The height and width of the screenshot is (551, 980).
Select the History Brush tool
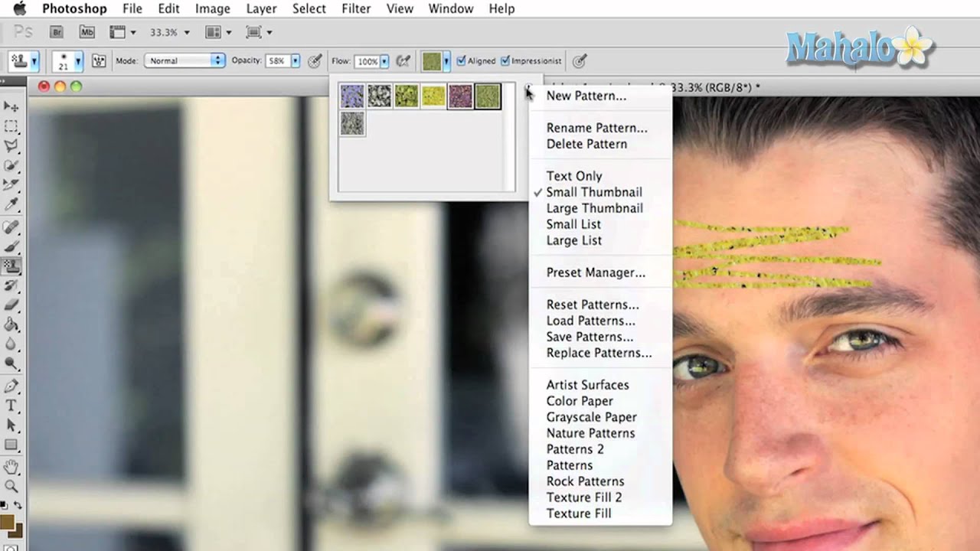(11, 285)
